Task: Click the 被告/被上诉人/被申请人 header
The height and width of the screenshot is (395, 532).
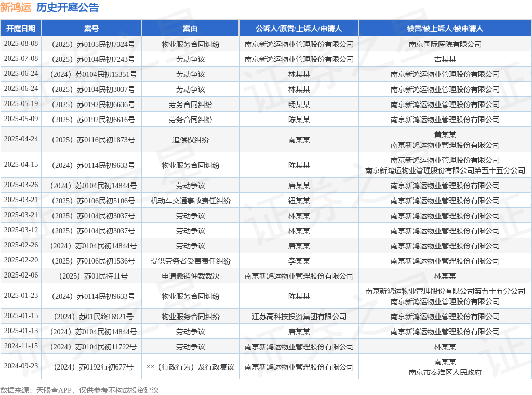Action: (x=445, y=29)
